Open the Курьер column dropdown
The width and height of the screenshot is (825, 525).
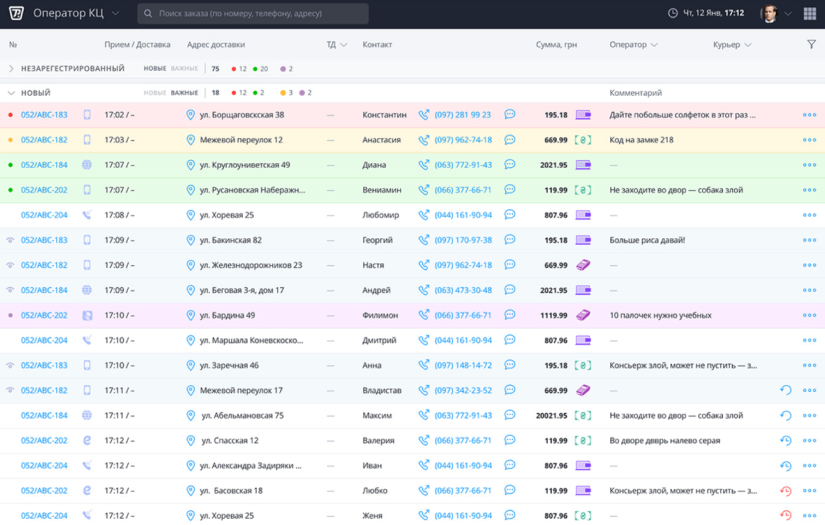[x=732, y=45]
